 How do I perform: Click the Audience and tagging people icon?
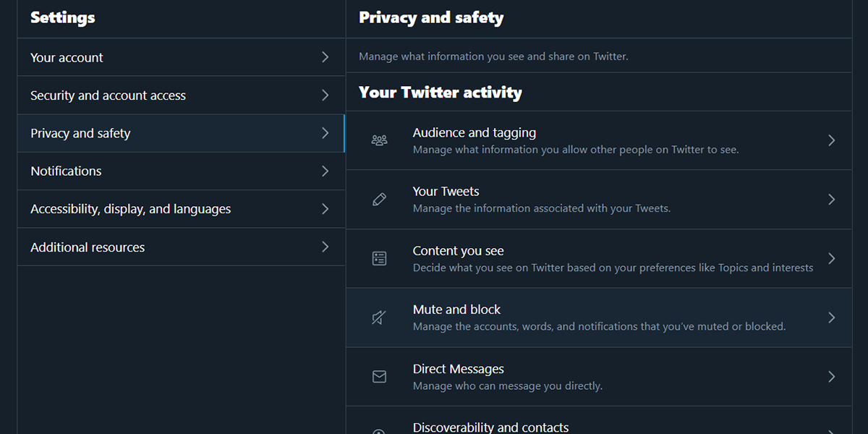[x=379, y=140]
